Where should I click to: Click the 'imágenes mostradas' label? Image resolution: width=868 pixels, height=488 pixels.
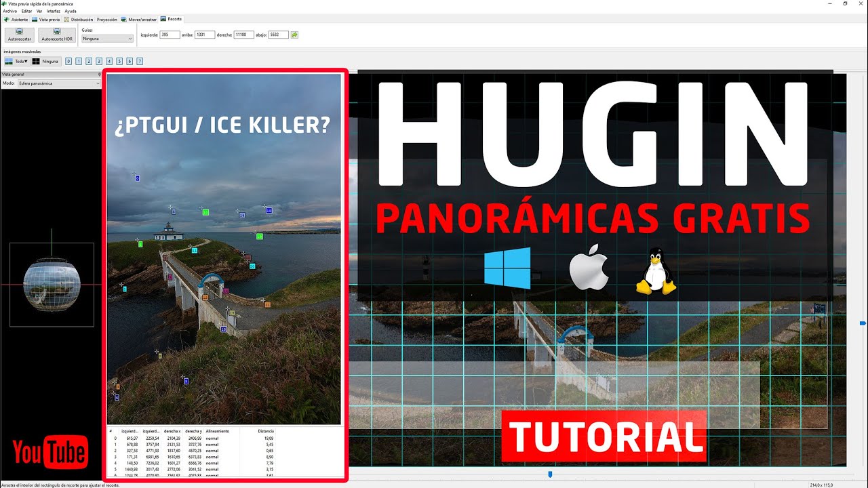coord(22,52)
